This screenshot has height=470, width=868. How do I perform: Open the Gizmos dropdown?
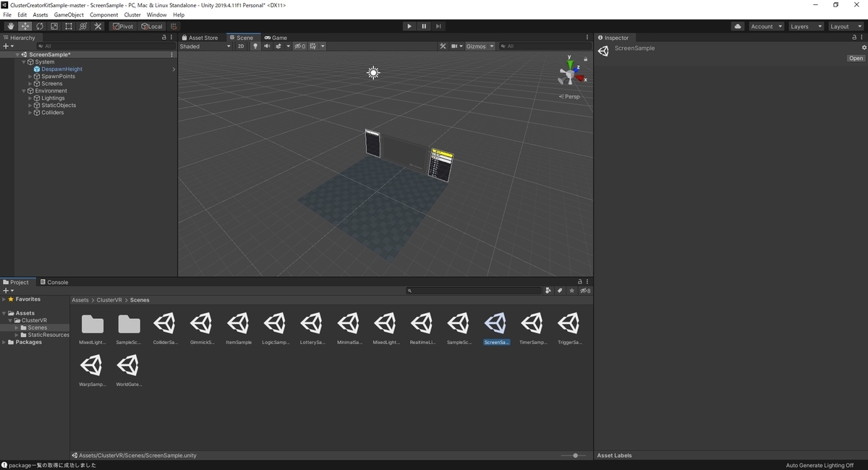pyautogui.click(x=480, y=46)
